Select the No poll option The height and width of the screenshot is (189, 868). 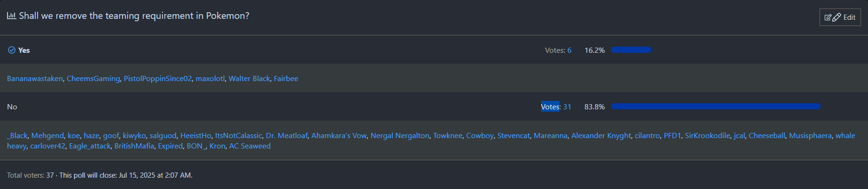click(12, 107)
